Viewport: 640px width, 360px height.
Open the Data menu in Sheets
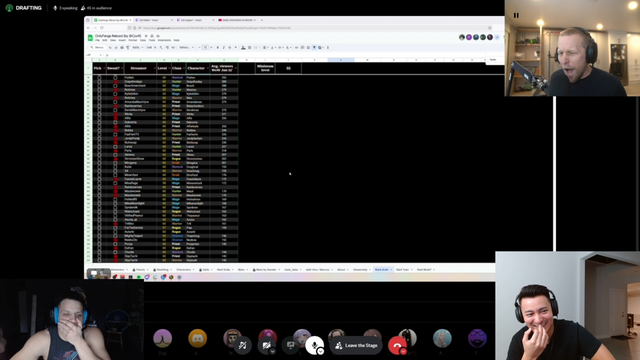point(143,40)
